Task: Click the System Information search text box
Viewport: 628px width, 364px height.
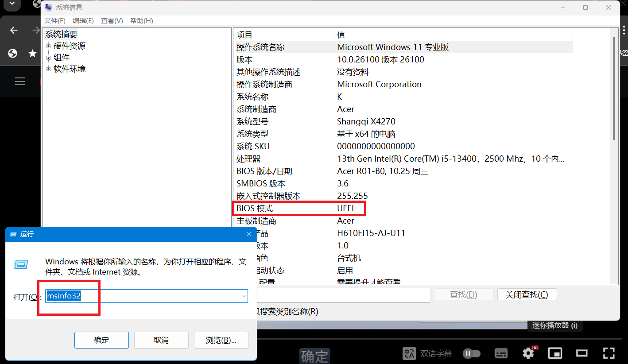Action: [343, 295]
